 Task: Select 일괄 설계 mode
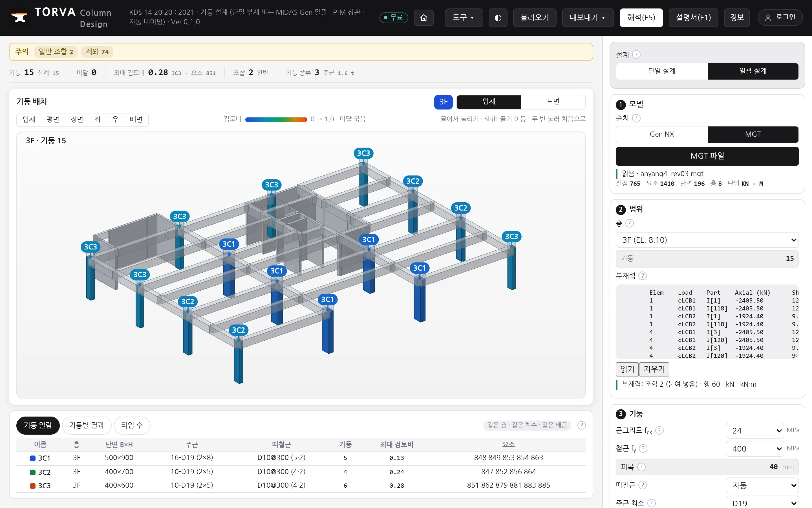[753, 71]
